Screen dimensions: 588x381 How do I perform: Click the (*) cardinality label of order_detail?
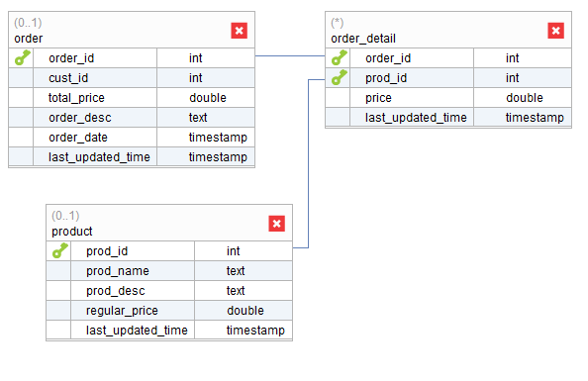click(338, 23)
